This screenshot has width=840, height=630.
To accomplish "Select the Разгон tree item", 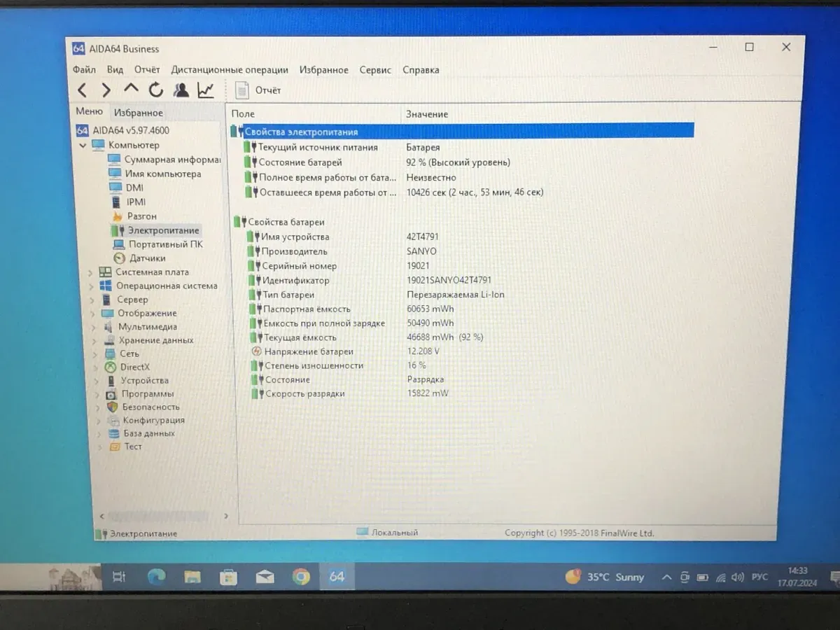I will [x=141, y=216].
